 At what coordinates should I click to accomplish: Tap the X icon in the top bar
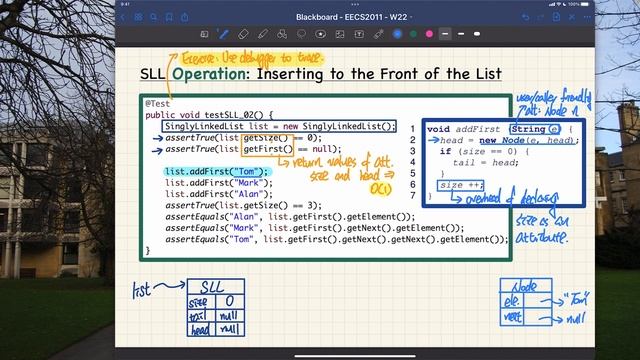coord(572,17)
